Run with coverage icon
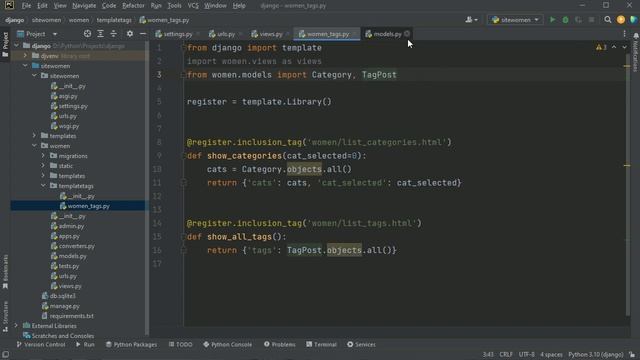This screenshot has width=640, height=360. pyautogui.click(x=578, y=20)
